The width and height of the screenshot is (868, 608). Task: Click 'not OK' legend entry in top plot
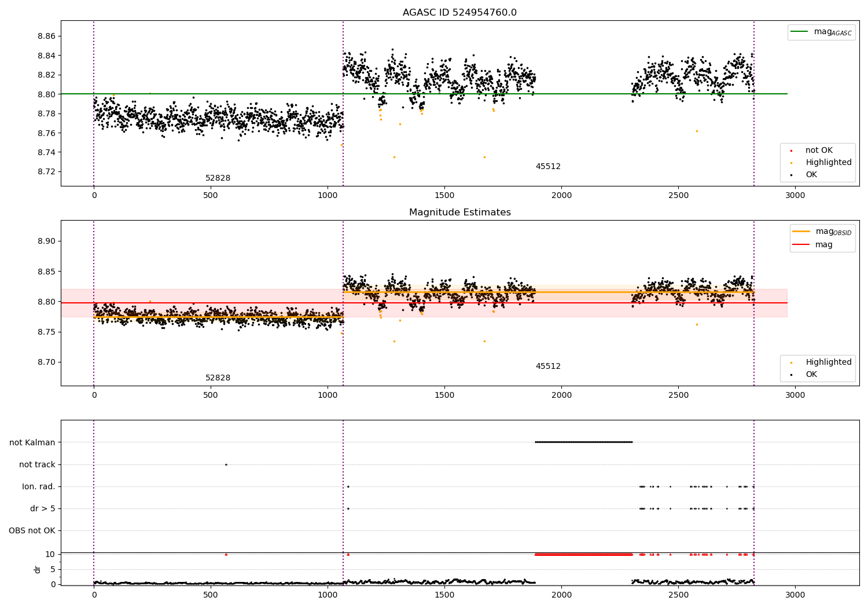point(812,151)
